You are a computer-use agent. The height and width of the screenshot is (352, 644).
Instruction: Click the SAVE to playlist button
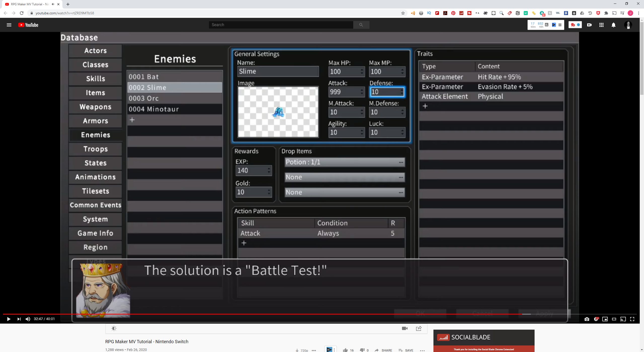tap(406, 350)
